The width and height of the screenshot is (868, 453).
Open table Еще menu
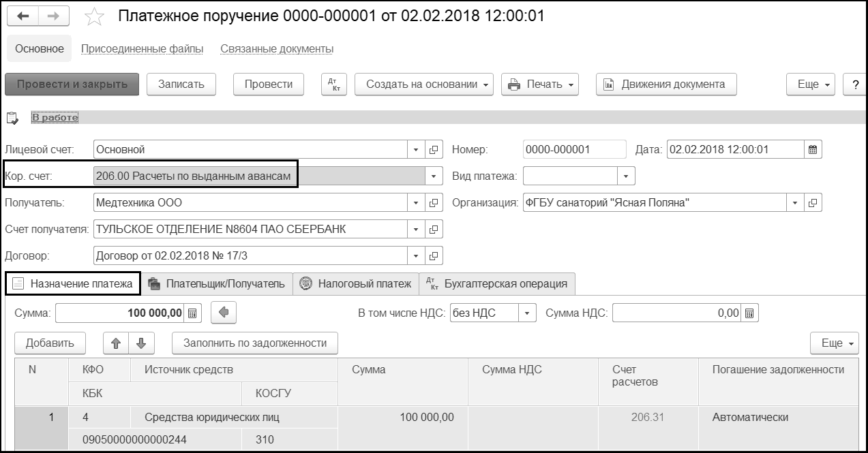(835, 343)
